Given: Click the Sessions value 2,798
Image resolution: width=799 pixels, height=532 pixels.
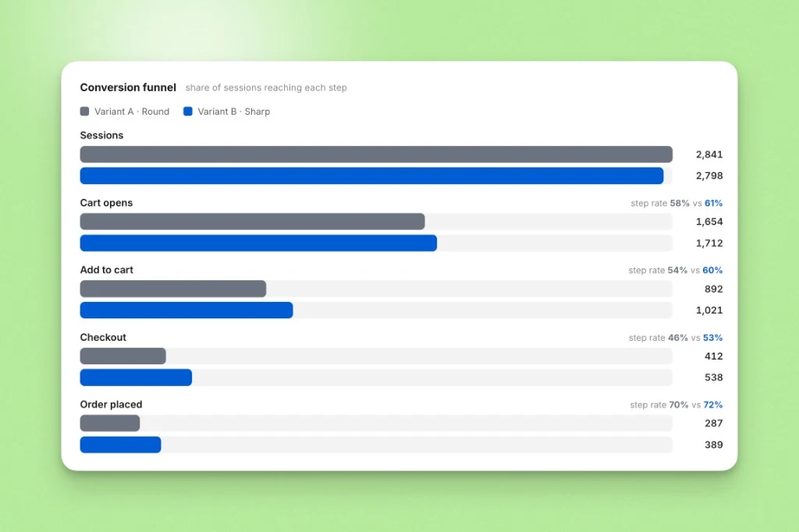Looking at the screenshot, I should coord(709,176).
